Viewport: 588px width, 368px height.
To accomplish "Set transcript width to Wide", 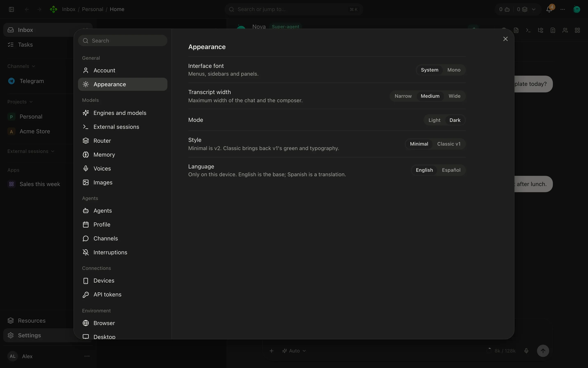I will pos(454,96).
